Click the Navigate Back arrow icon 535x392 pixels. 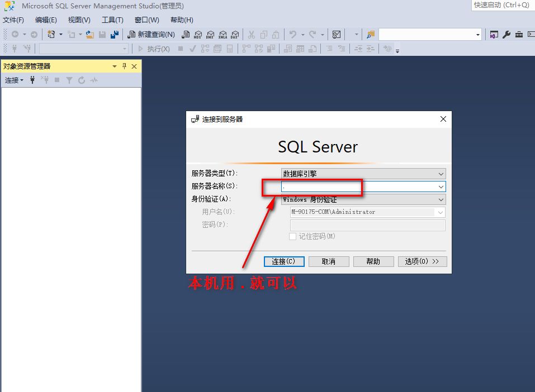click(15, 35)
